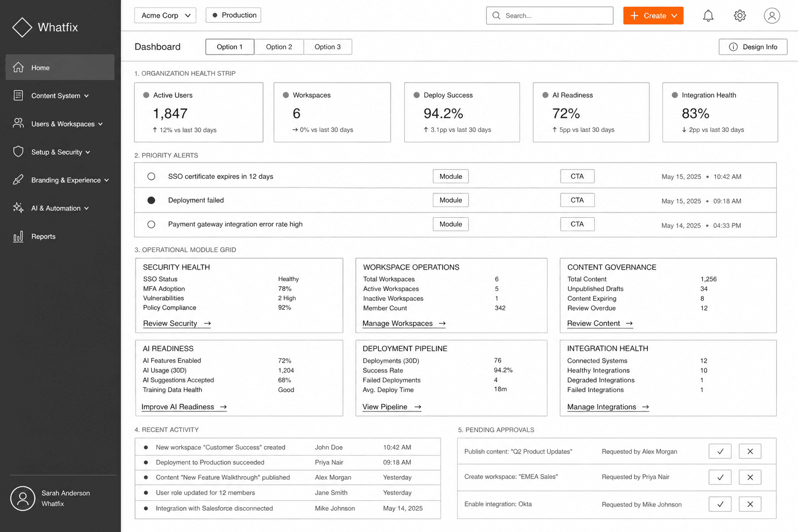Click the Setup & Security shield icon
This screenshot has width=798, height=532.
[x=18, y=151]
